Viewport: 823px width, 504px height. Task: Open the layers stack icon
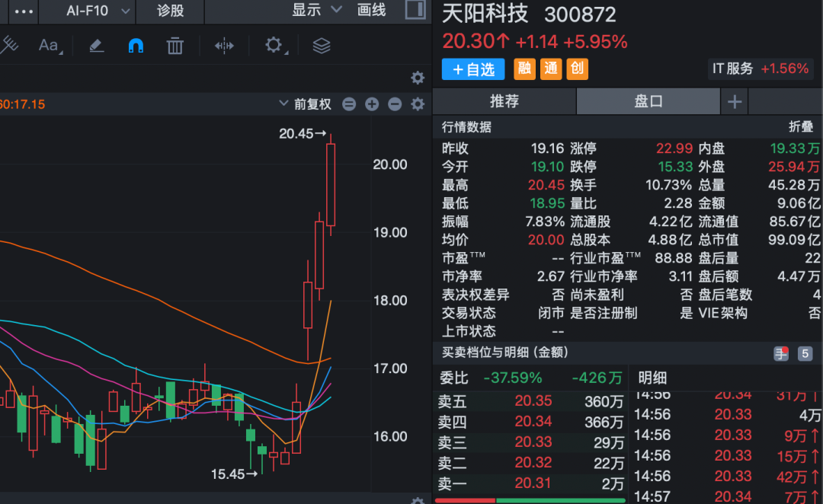[x=322, y=46]
